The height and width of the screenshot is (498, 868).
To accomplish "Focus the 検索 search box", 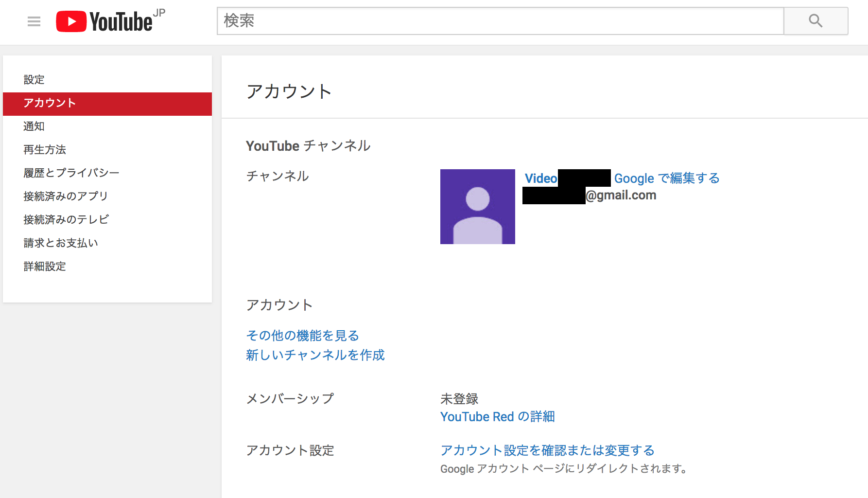I will point(500,21).
